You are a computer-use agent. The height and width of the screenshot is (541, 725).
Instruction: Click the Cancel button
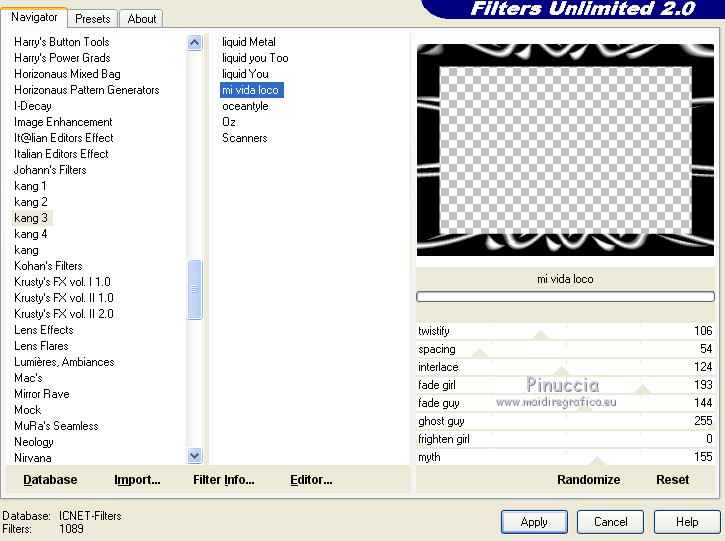[610, 522]
